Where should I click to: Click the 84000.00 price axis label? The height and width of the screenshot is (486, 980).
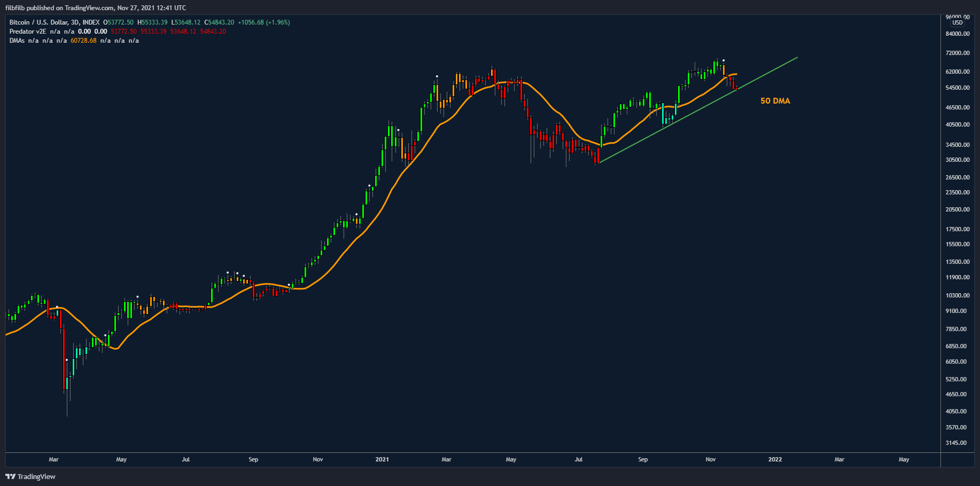[958, 34]
